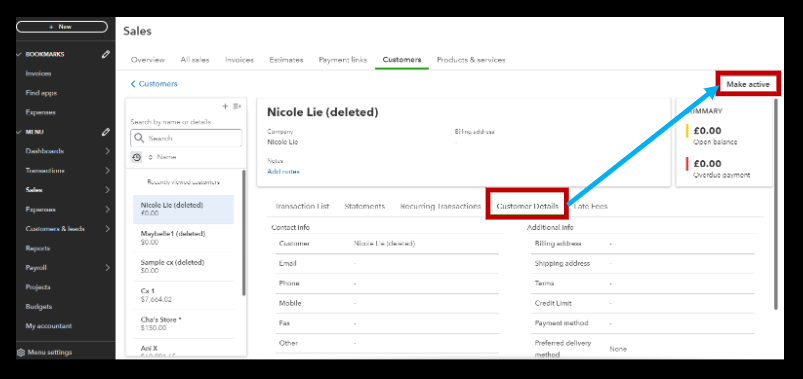The image size is (803, 379).
Task: Open the Statements tab
Action: point(365,206)
